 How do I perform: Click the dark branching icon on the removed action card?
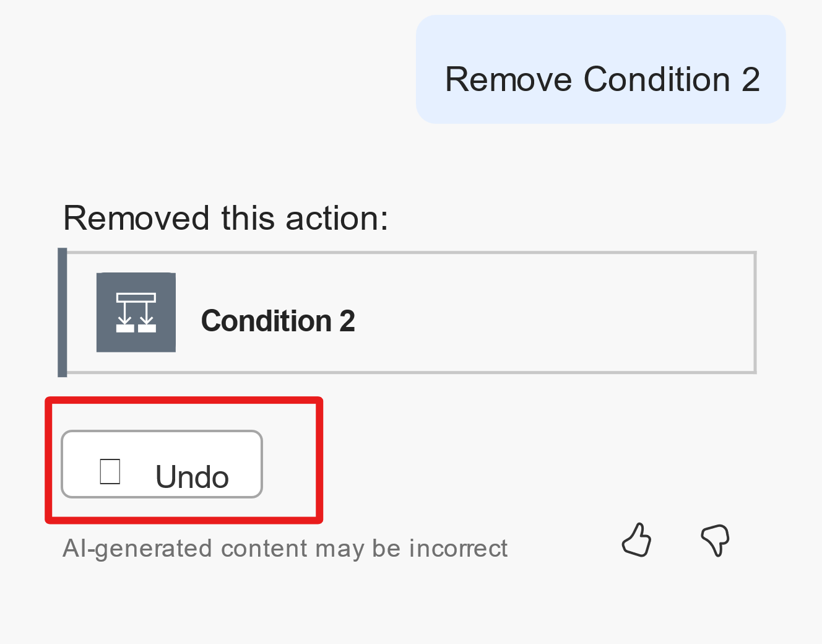point(136,312)
